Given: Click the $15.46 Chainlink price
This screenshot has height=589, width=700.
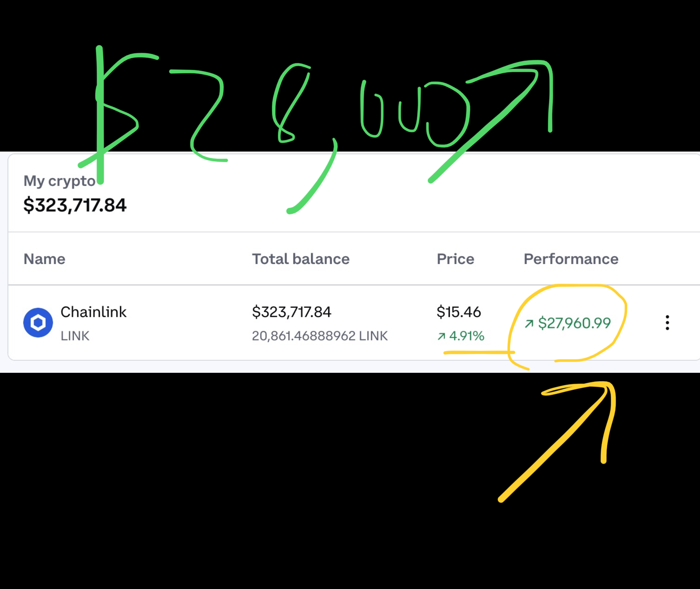Looking at the screenshot, I should [x=459, y=312].
